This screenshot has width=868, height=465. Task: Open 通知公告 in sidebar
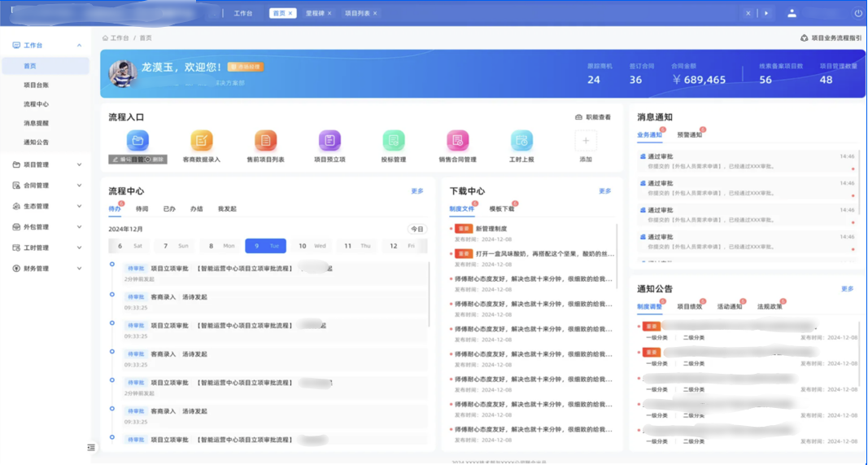click(x=36, y=143)
